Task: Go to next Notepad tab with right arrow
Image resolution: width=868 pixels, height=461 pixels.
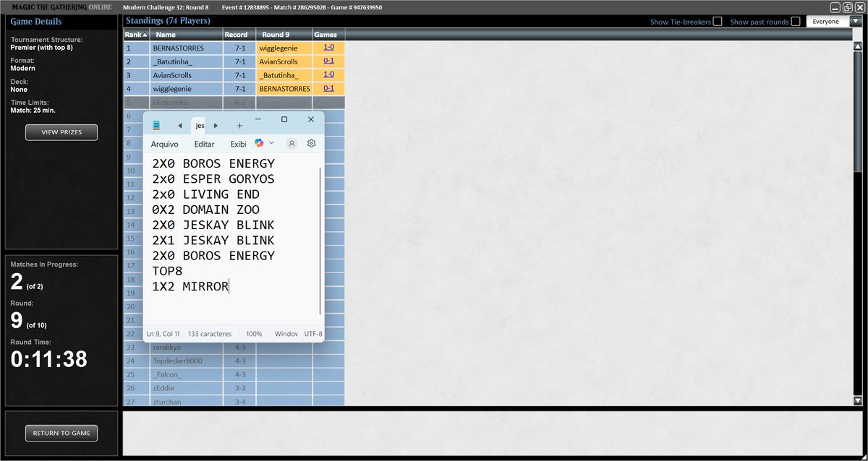Action: (216, 126)
